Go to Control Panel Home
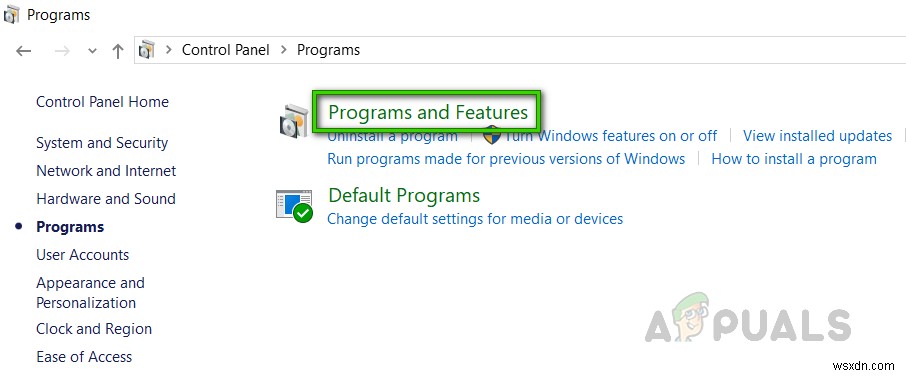 click(x=102, y=102)
